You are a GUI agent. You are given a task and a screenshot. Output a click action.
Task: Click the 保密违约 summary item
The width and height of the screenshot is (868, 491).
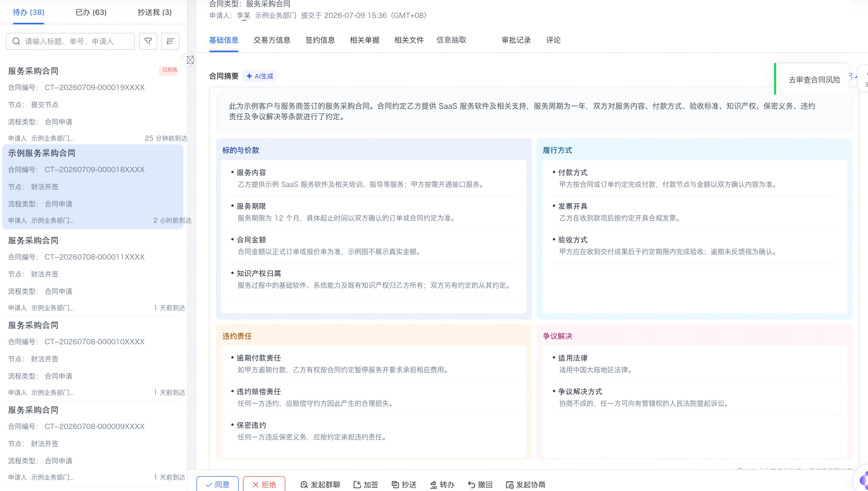(374, 432)
